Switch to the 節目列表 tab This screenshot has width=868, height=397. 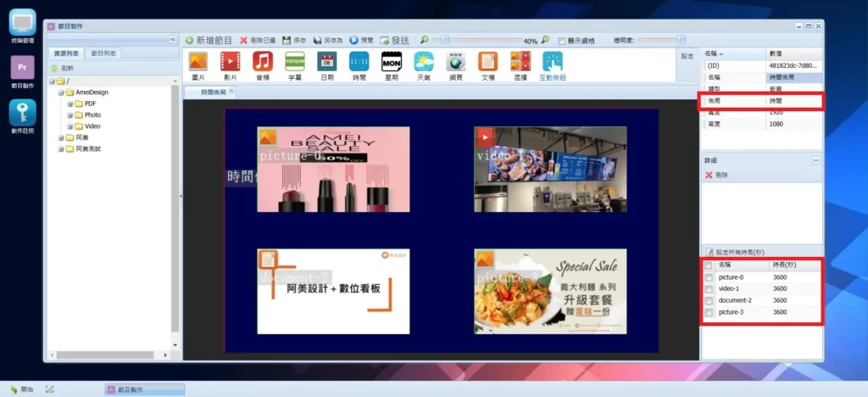coord(103,53)
